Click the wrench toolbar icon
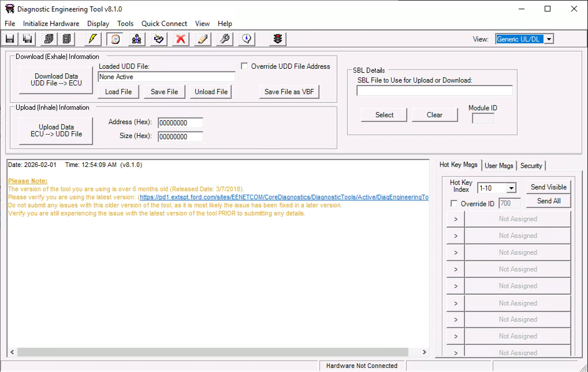 tap(224, 39)
